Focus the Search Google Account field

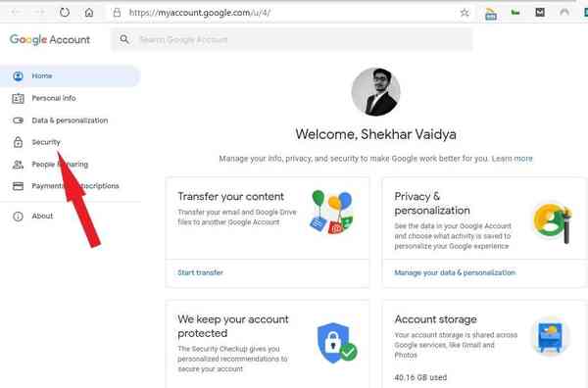(x=291, y=39)
